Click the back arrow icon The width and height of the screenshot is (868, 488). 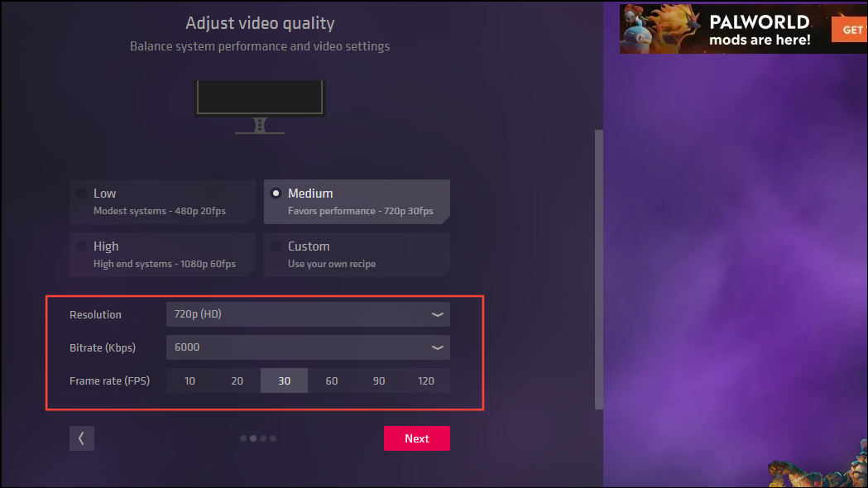tap(81, 438)
